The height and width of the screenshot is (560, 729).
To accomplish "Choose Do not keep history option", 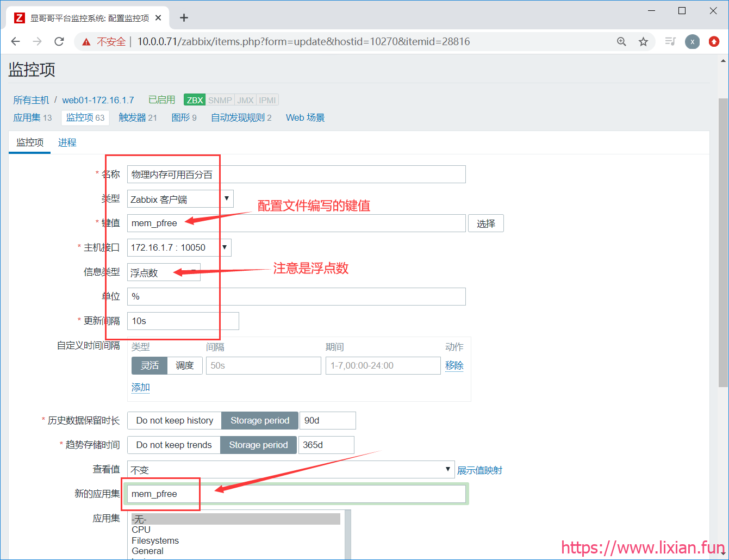I will (x=175, y=420).
